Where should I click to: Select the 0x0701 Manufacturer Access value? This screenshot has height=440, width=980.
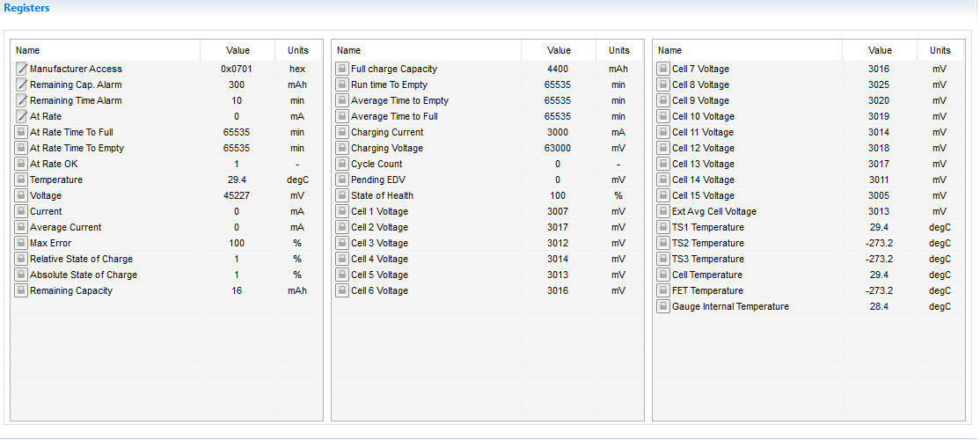point(237,69)
